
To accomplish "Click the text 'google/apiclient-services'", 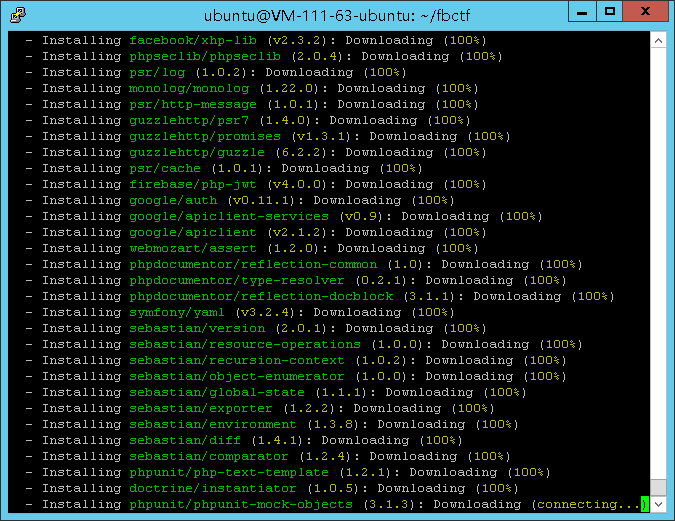I will tap(229, 216).
